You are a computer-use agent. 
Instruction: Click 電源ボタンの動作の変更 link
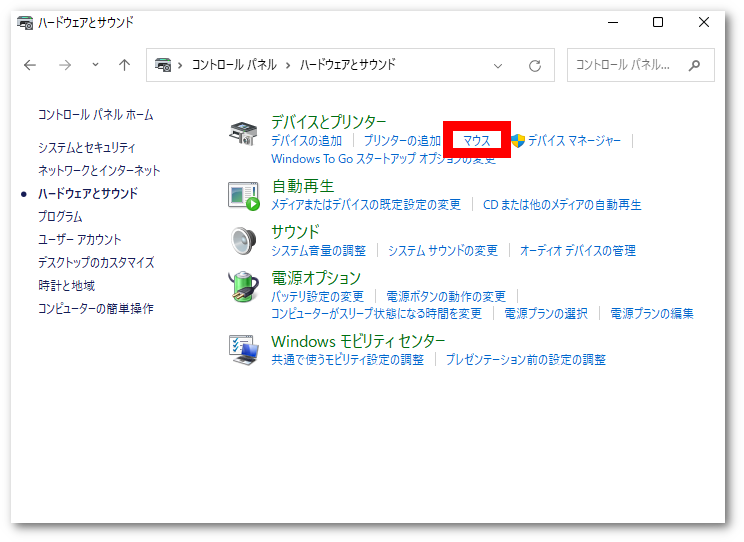click(446, 297)
